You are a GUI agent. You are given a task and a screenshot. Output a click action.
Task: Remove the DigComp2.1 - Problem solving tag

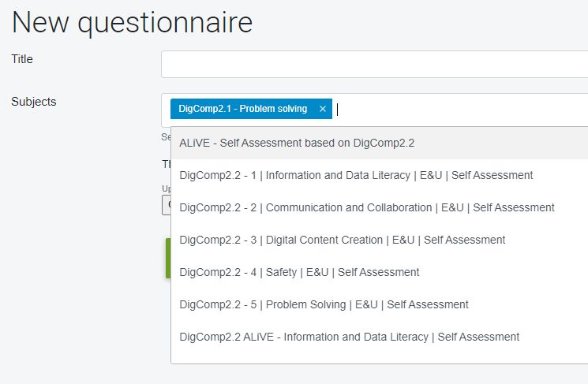pos(323,109)
